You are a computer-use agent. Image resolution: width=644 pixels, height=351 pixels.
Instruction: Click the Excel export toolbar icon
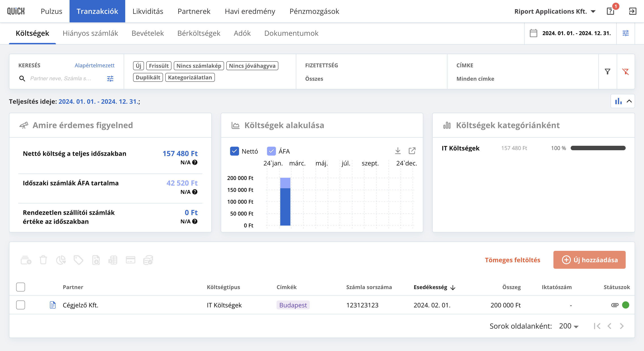tap(113, 260)
